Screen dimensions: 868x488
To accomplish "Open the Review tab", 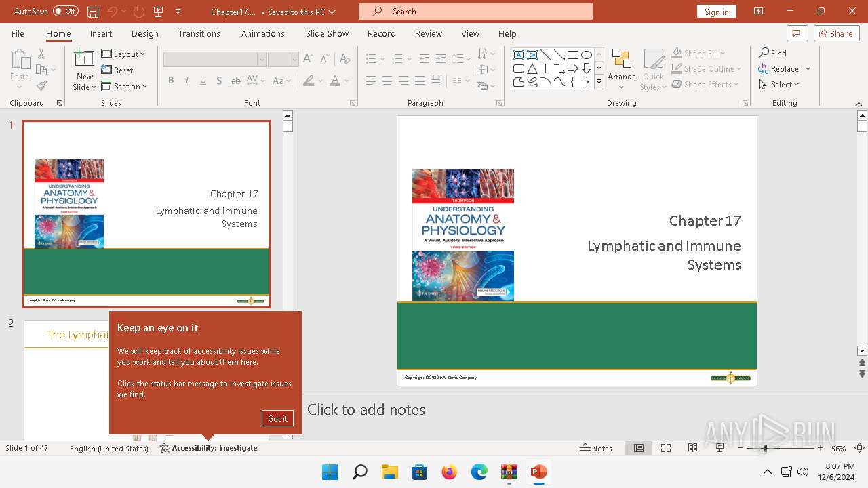I will point(429,33).
